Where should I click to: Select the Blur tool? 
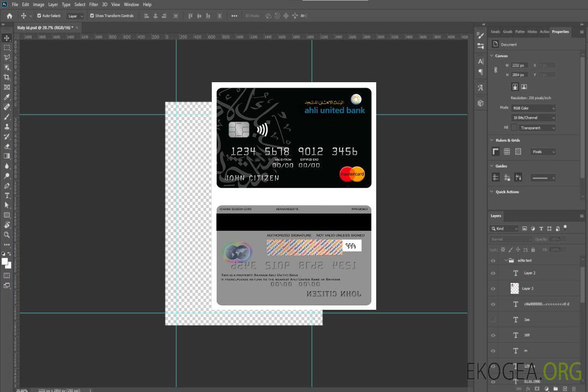[7, 166]
